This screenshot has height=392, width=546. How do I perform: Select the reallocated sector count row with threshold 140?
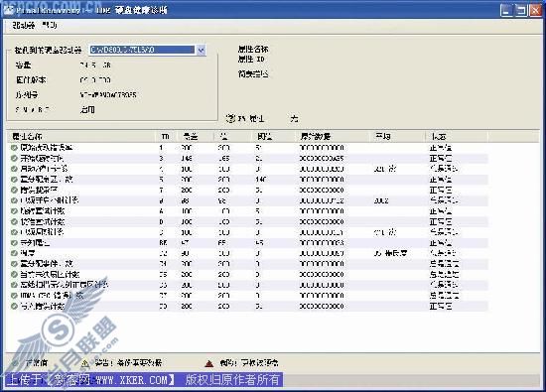pyautogui.click(x=248, y=180)
